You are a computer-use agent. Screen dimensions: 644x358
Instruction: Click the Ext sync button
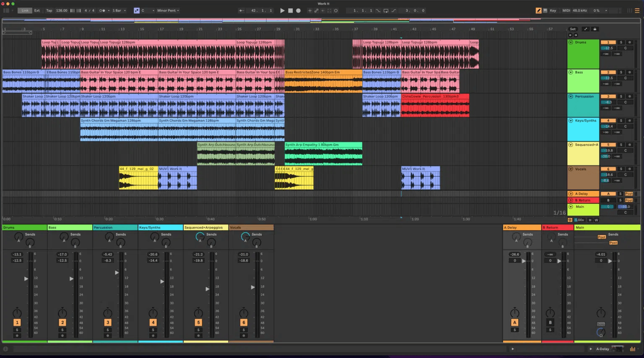pos(37,10)
